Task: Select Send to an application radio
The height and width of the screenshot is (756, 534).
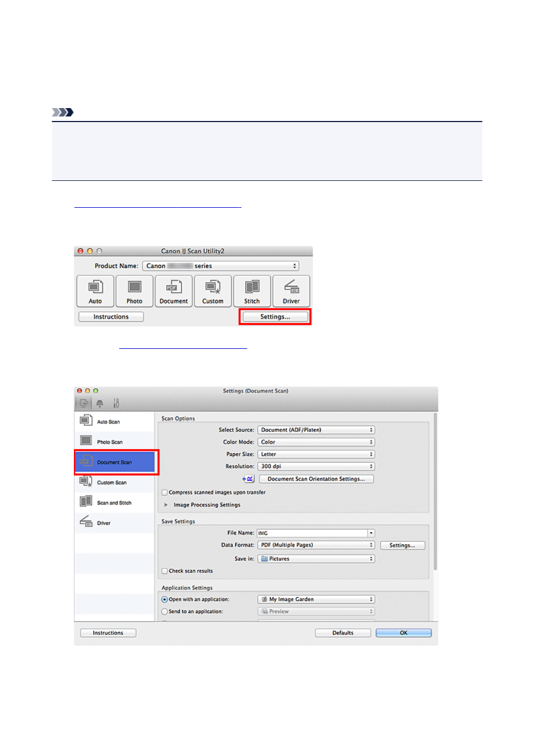Action: point(165,612)
